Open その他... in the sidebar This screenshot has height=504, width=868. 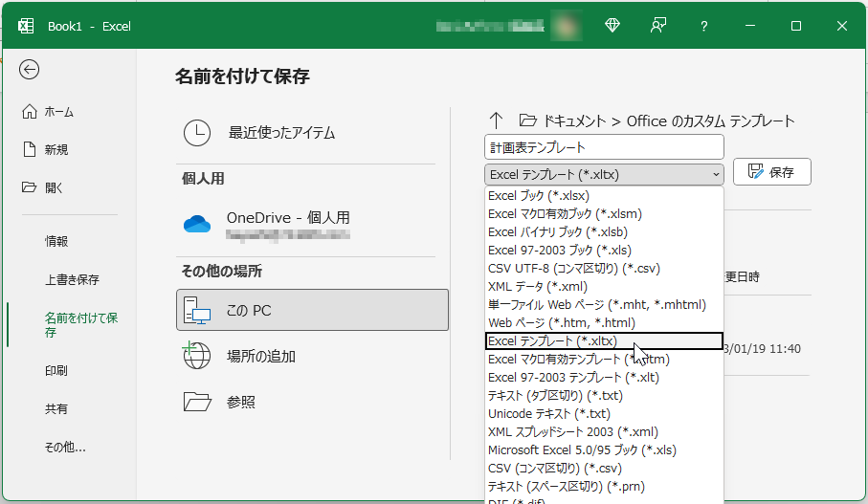tap(65, 447)
